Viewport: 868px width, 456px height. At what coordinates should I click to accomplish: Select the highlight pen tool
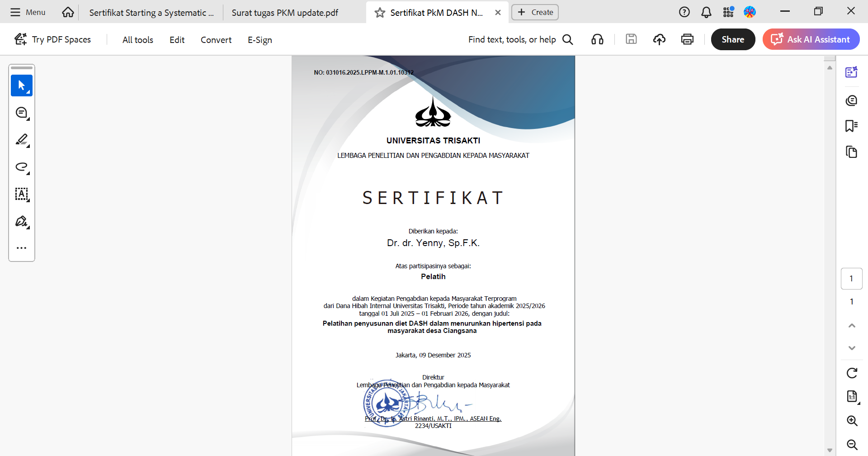[21, 140]
